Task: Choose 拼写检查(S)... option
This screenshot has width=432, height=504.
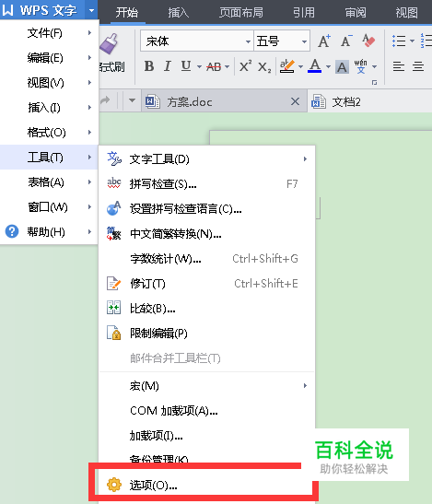Action: (207, 184)
